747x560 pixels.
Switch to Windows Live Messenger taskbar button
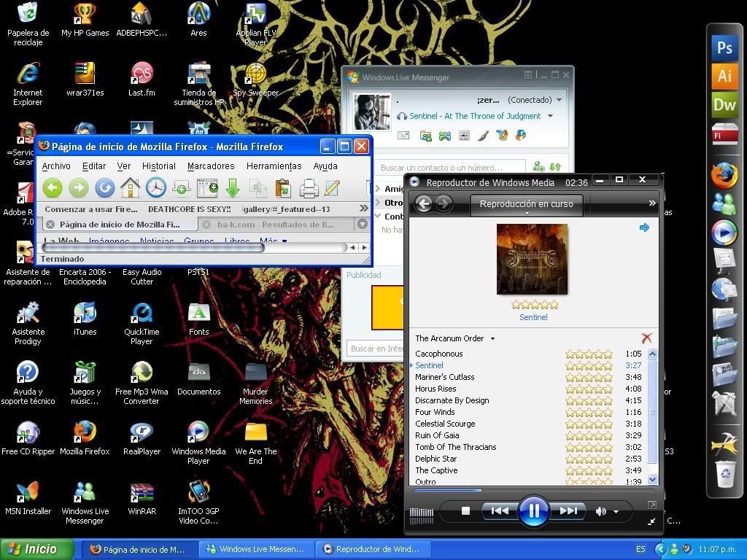coord(256,549)
